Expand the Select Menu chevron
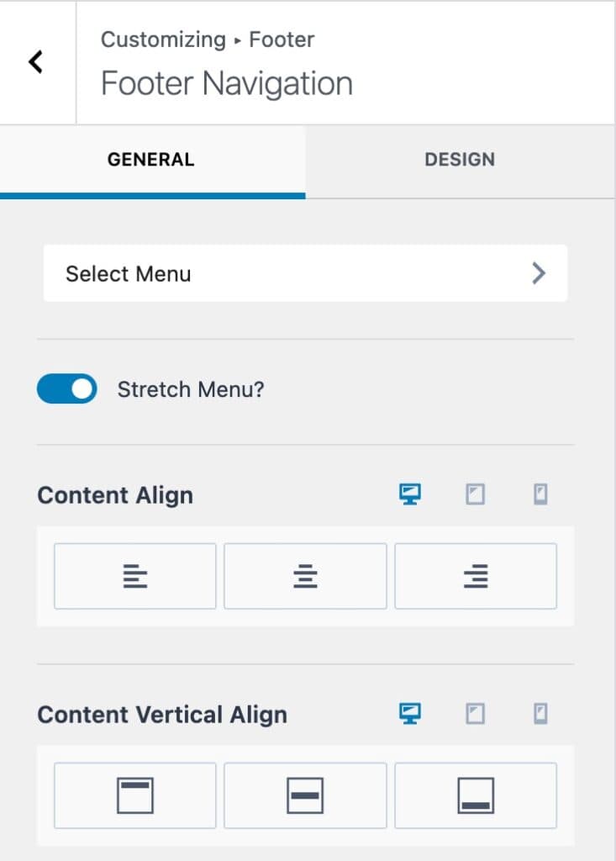This screenshot has width=616, height=861. pos(539,272)
